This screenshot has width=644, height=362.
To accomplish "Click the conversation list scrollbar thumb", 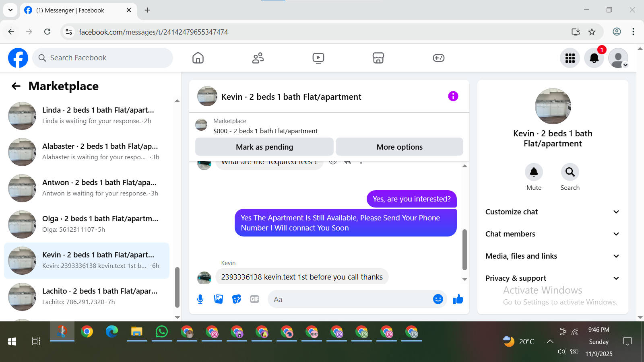I will tap(177, 287).
